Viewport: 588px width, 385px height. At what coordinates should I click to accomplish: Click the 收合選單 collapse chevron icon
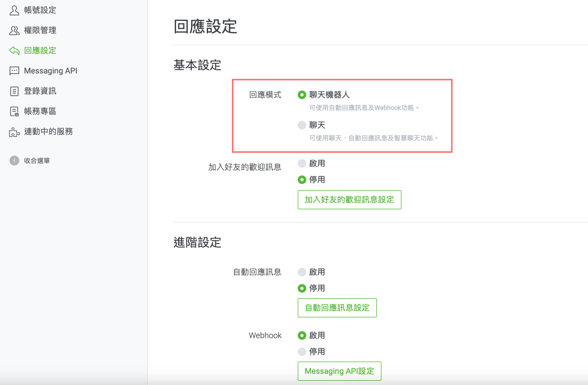tap(14, 160)
